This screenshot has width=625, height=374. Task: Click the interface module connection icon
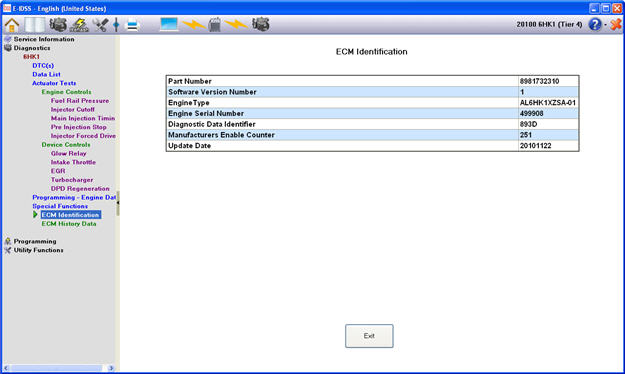point(215,25)
